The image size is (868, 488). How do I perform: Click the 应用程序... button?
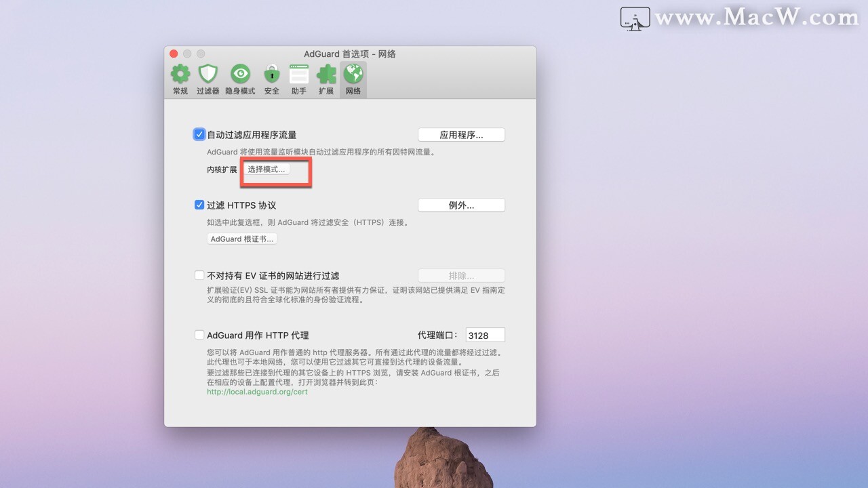pos(461,135)
